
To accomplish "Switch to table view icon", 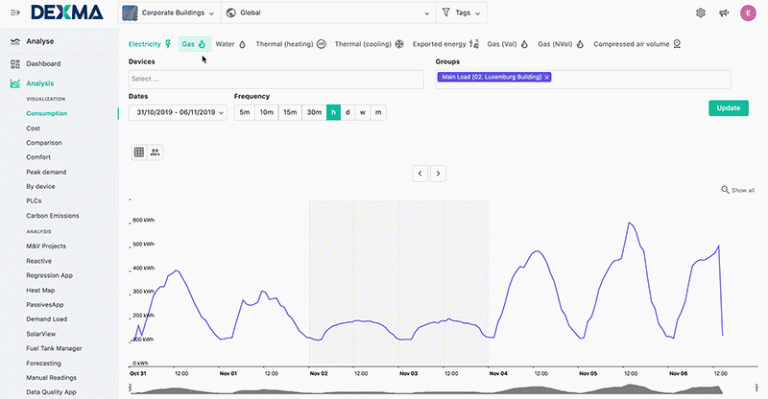I will pos(139,152).
